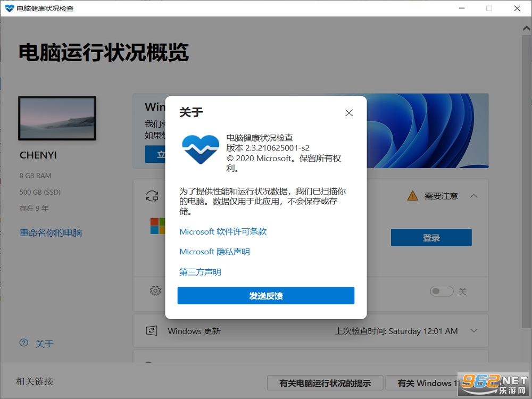Click the settings gear icon
Viewport: 532px width, 399px height.
(x=155, y=290)
